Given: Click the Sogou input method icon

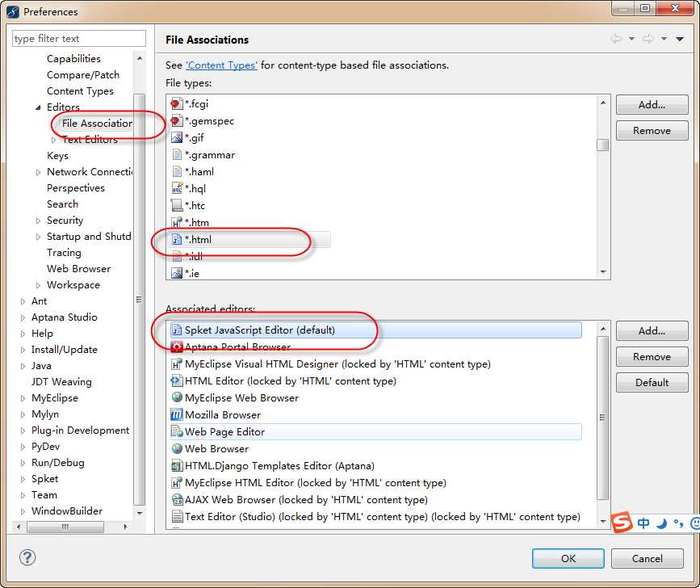Looking at the screenshot, I should coord(622,522).
